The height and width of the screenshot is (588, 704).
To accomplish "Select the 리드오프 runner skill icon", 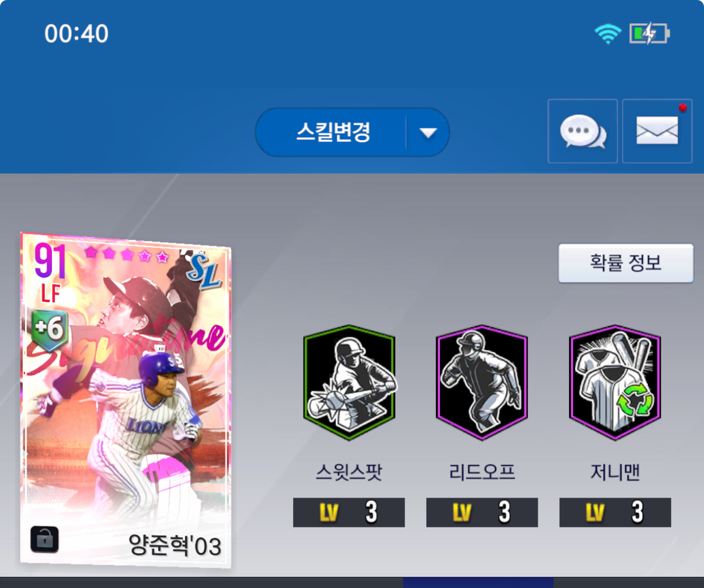I will point(482,383).
